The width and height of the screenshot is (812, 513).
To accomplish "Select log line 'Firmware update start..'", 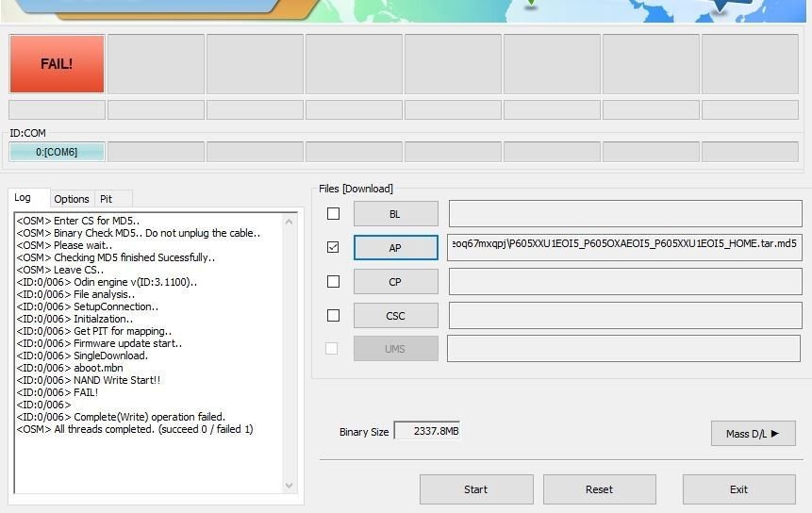I will 99,343.
